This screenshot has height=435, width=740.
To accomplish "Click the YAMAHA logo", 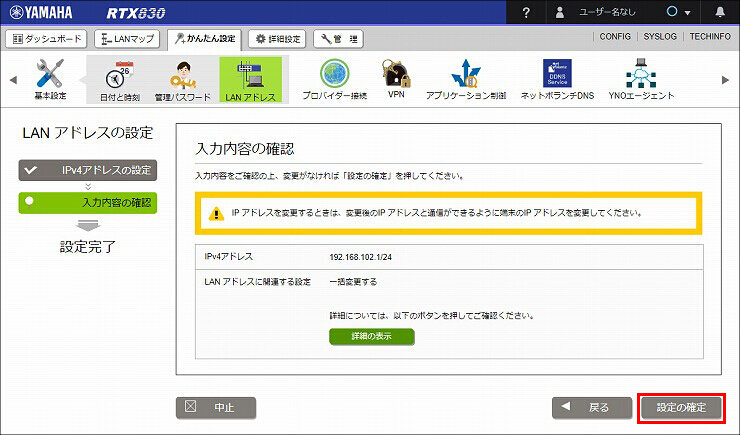I will point(41,12).
